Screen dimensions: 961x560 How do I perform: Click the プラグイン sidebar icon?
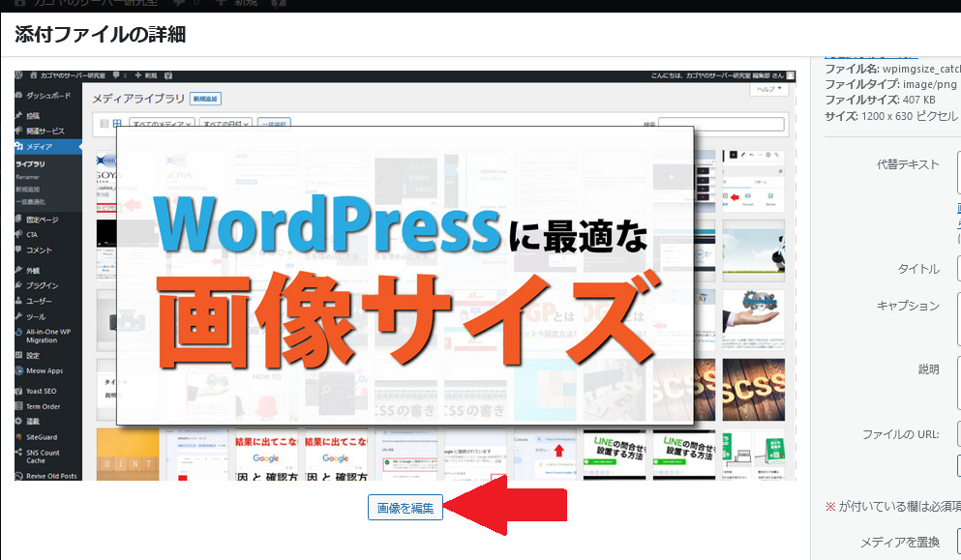[x=19, y=285]
